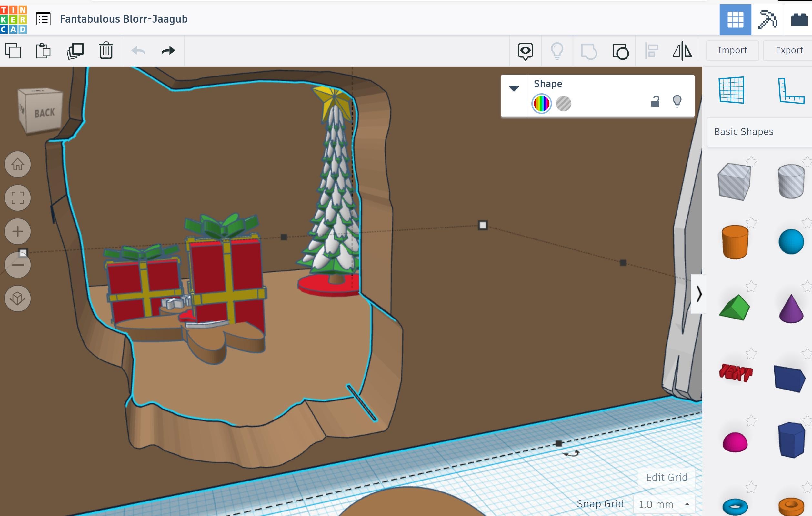Choose the Solid multicolor swatch
Image resolution: width=812 pixels, height=516 pixels.
pyautogui.click(x=542, y=104)
